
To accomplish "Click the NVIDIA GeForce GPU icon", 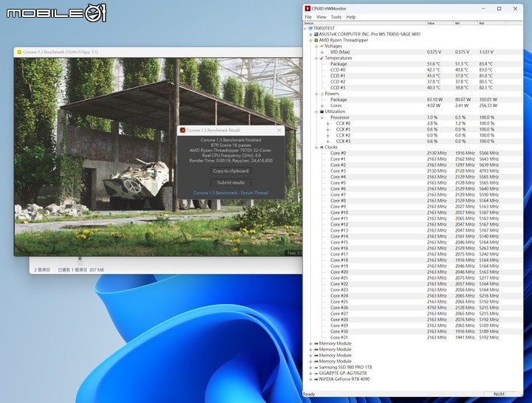I will pos(316,379).
